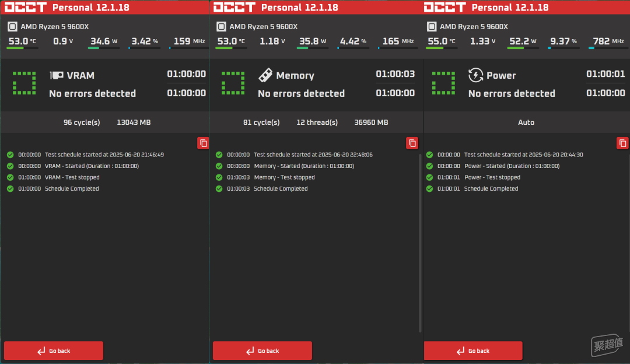Screen dimensions: 630x364
Task: Click 'AMD Ryzen 5 9600X' label in VRAM panel
Action: tap(55, 26)
